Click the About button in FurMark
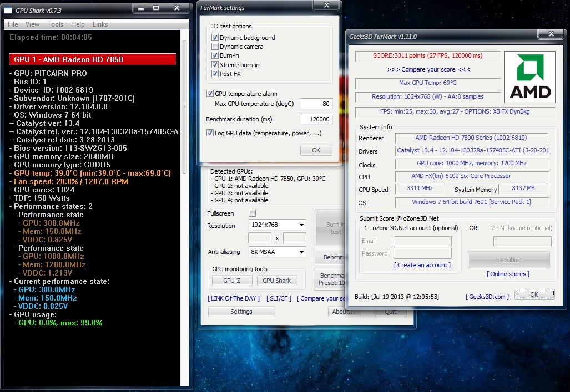This screenshot has height=392, width=570. point(343,312)
